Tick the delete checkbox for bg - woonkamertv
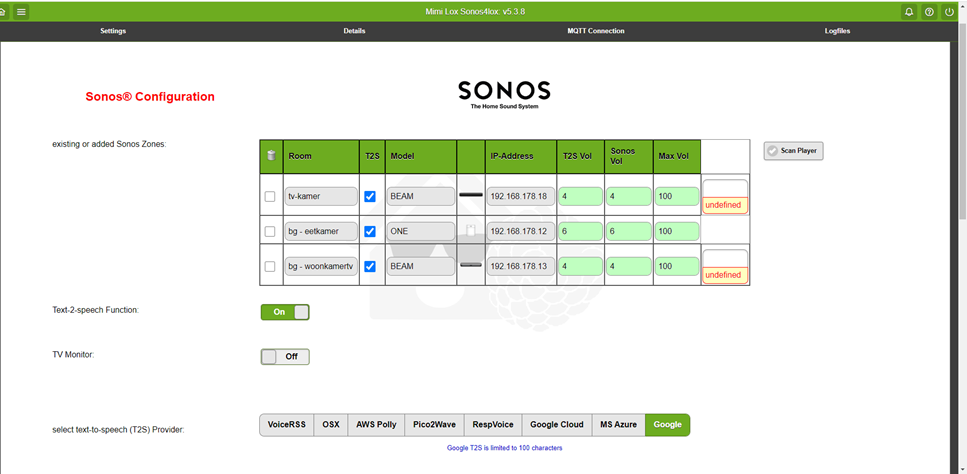 coord(270,267)
